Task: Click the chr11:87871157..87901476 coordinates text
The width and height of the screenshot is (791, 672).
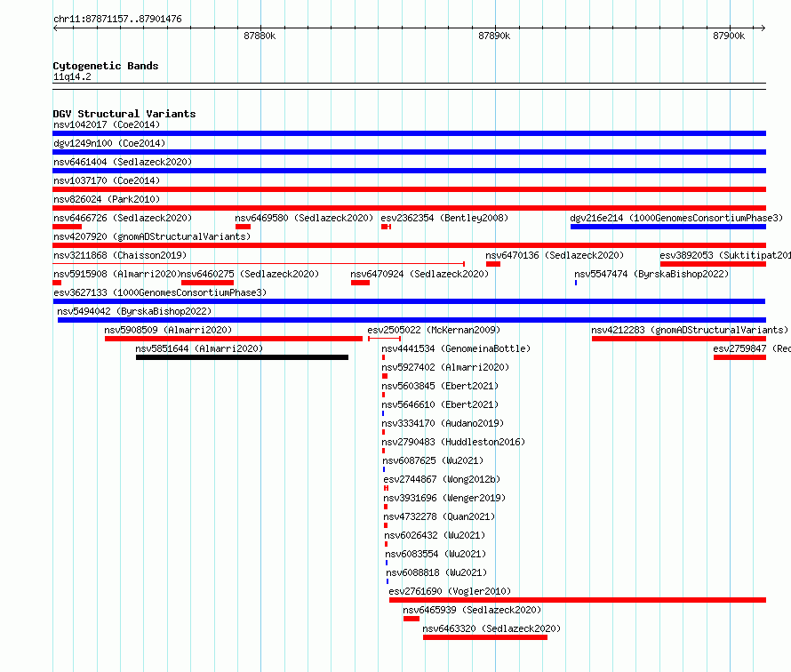Action: click(117, 19)
